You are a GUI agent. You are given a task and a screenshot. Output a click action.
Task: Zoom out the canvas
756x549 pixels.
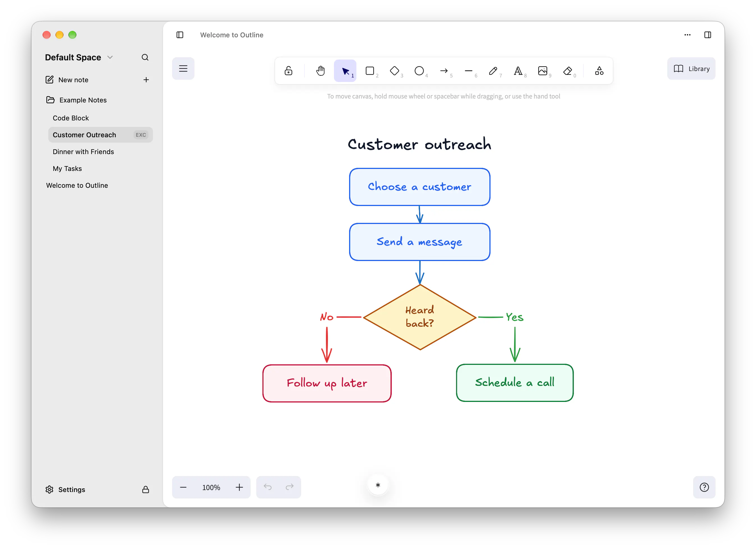183,487
